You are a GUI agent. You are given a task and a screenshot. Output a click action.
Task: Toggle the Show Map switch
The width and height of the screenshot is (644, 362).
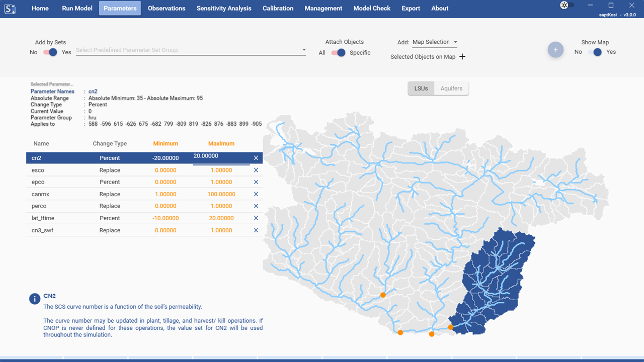pyautogui.click(x=595, y=52)
